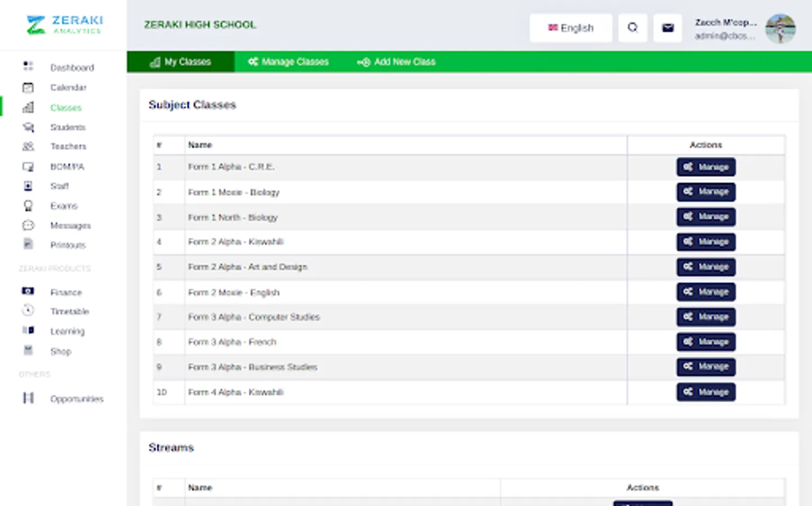Click the Streams section heading

click(x=171, y=448)
